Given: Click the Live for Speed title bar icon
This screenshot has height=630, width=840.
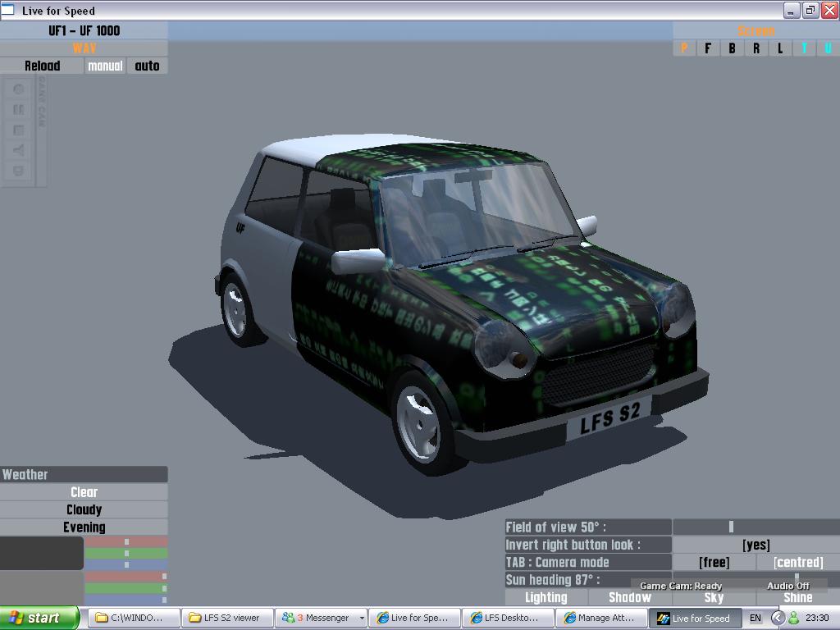Looking at the screenshot, I should point(7,10).
